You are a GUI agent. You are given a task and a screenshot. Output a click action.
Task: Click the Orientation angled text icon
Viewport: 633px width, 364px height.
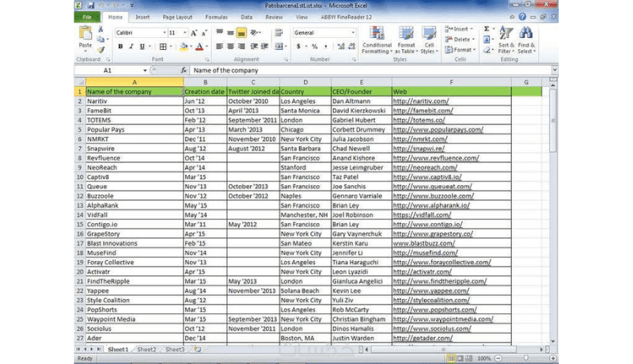click(x=254, y=32)
